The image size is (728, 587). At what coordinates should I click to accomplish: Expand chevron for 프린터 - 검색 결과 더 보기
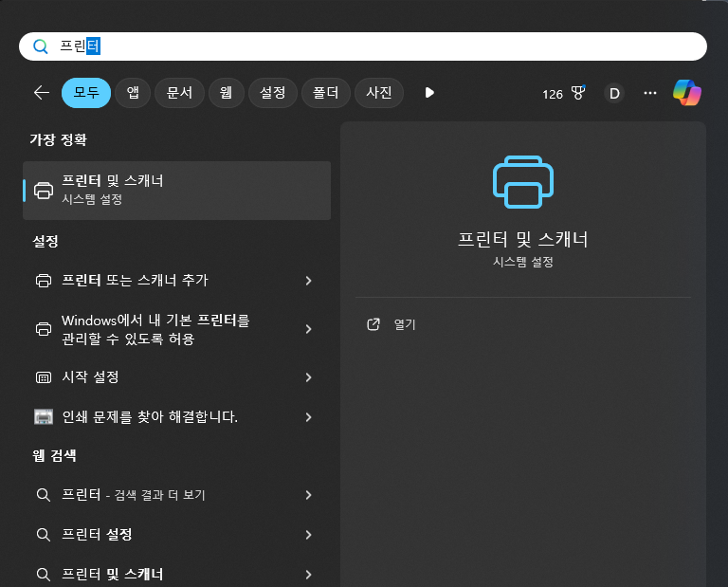tap(308, 495)
